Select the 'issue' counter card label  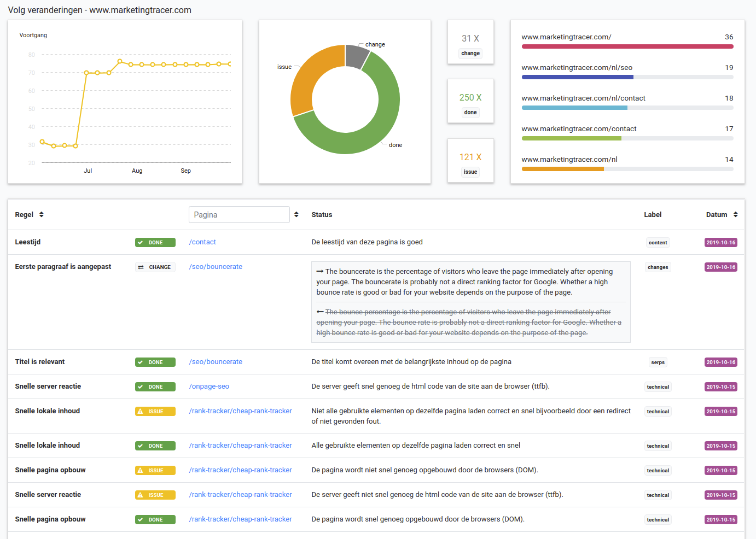(470, 172)
